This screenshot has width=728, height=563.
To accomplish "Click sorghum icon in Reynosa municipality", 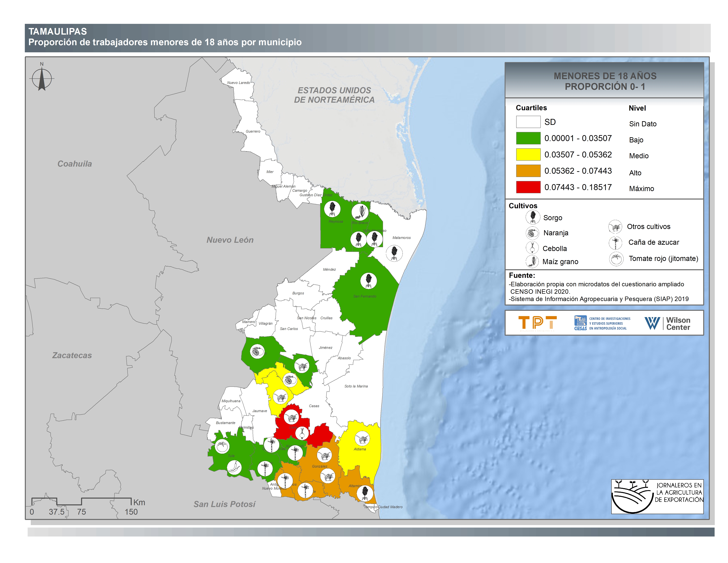I will click(x=332, y=209).
